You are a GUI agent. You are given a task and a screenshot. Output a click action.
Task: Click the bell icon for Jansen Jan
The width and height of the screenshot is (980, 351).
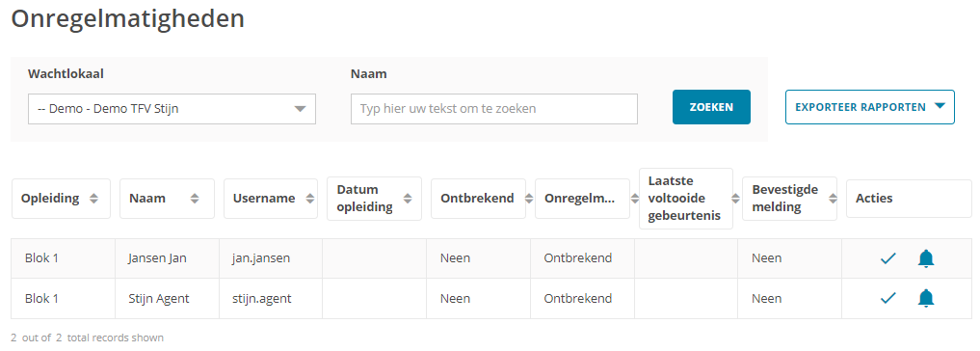[926, 258]
